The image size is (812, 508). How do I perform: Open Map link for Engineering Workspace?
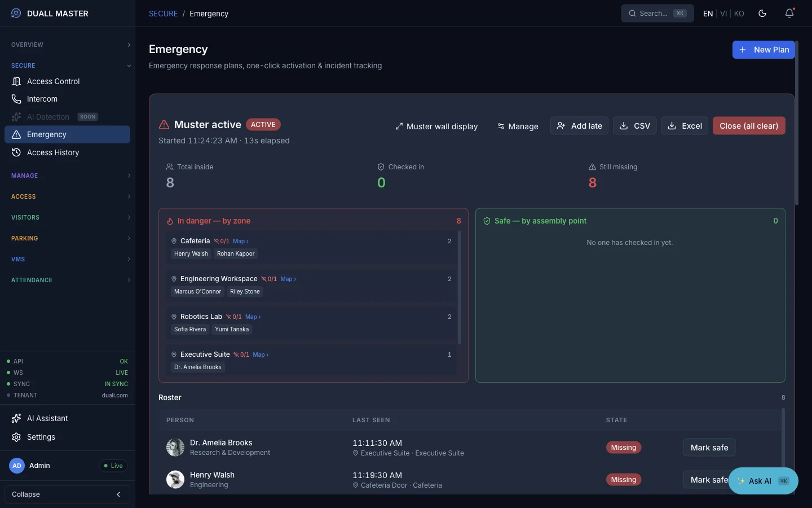[288, 279]
